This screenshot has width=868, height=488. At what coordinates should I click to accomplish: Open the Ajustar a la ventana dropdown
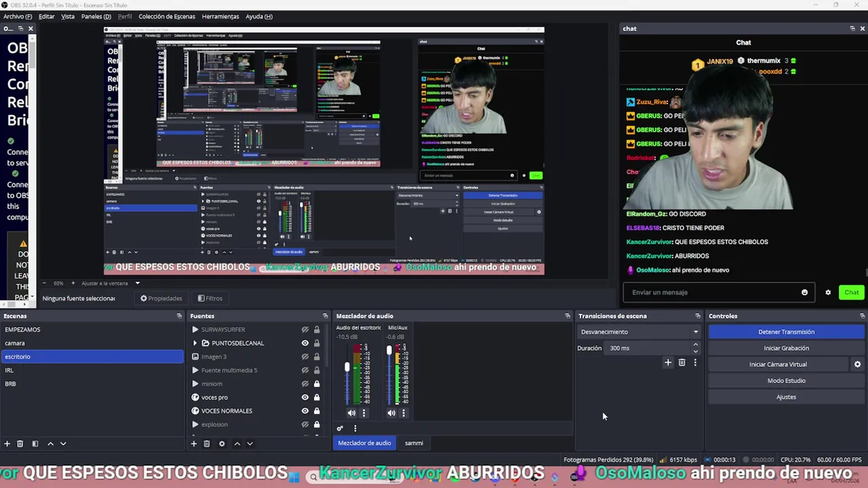tap(137, 283)
